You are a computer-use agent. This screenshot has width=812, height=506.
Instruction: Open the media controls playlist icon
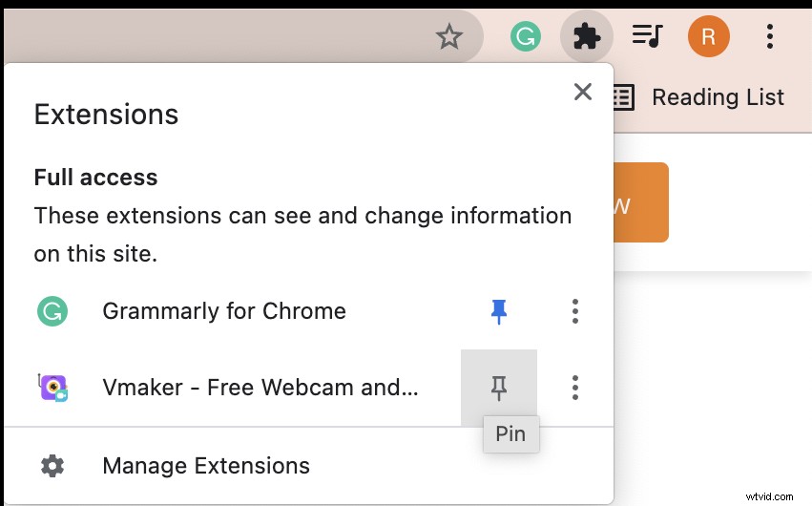point(647,37)
